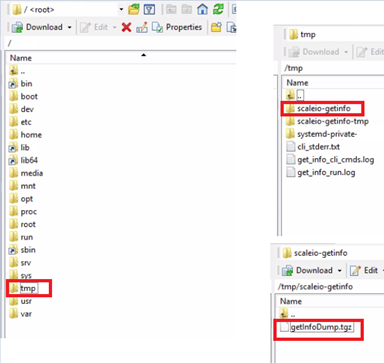This screenshot has width=384, height=363.
Task: Select the proc folder
Action: [x=23, y=211]
